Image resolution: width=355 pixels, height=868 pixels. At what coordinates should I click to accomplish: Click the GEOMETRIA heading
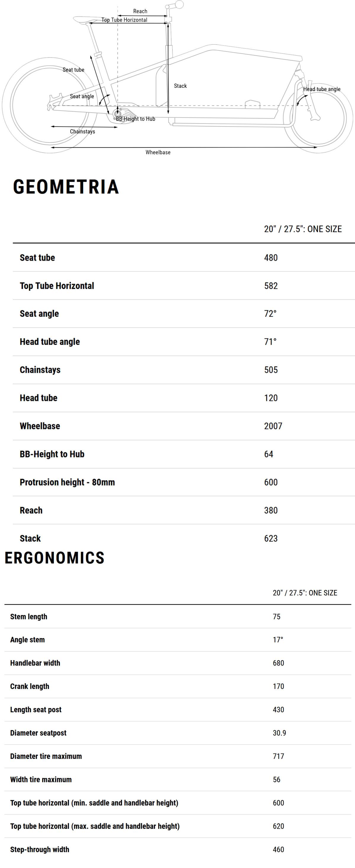pos(66,187)
